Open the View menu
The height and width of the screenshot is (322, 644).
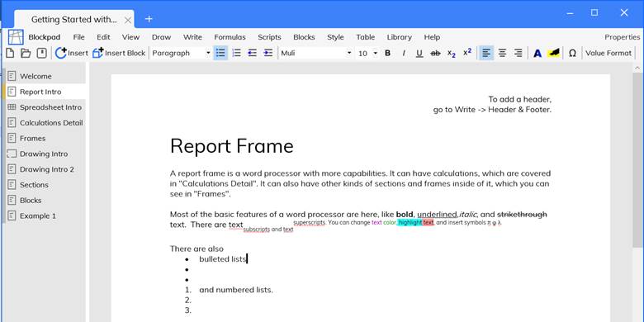130,37
